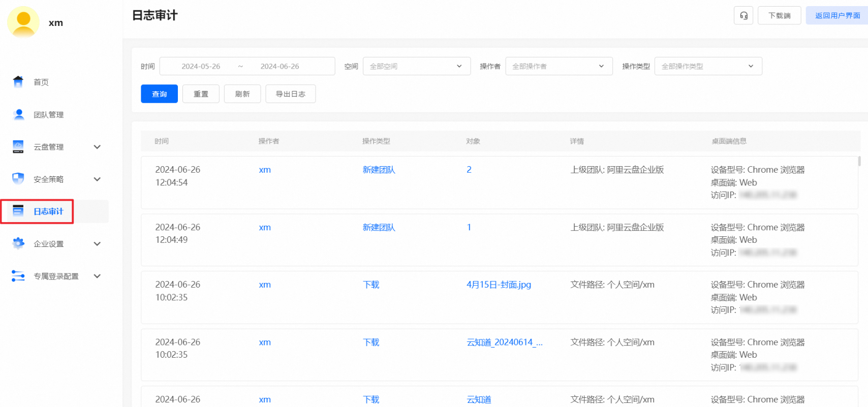Open 专属登录配置 menu item
Viewport: 868px width, 407px height.
(x=56, y=276)
